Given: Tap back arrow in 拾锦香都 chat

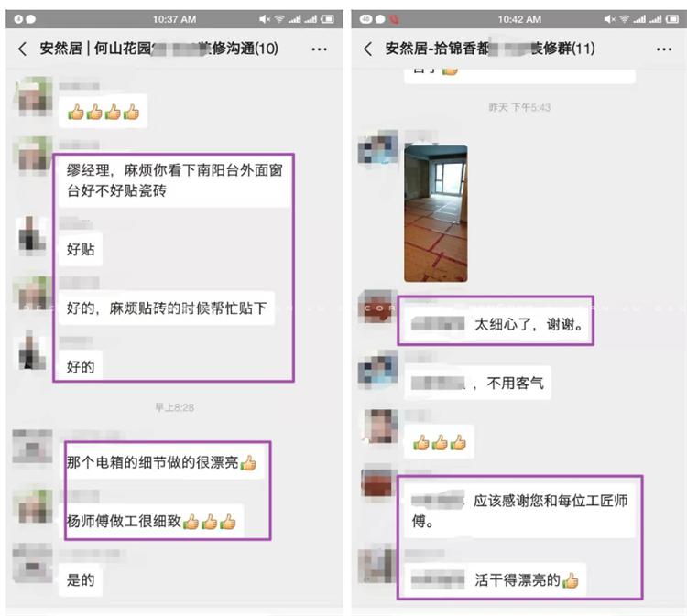Looking at the screenshot, I should pos(368,49).
